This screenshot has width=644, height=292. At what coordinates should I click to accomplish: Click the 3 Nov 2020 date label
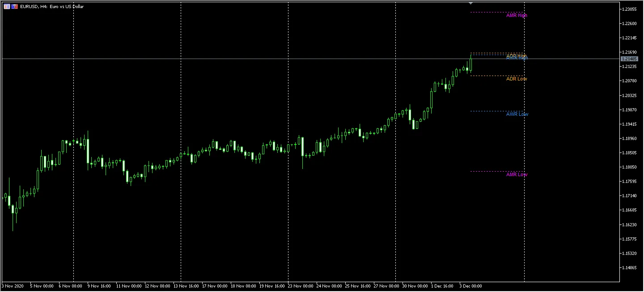(x=13, y=286)
